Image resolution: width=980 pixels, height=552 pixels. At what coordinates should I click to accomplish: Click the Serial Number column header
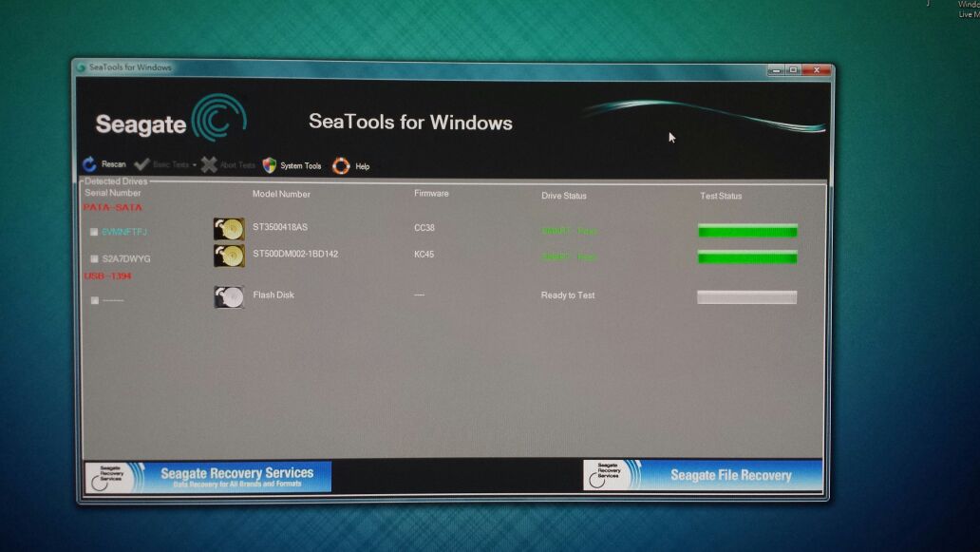[112, 193]
